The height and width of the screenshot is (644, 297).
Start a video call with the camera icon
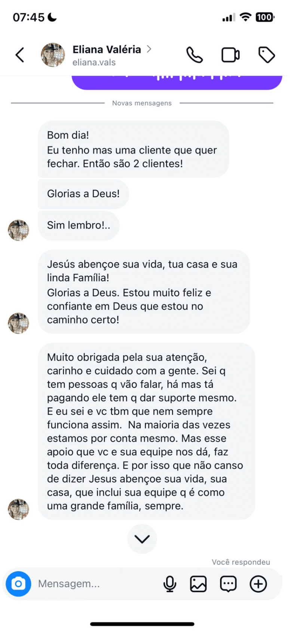point(230,55)
